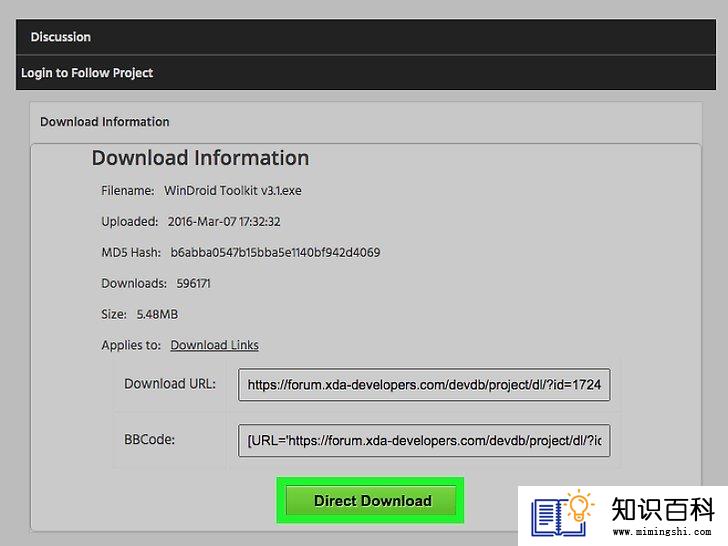Image resolution: width=728 pixels, height=546 pixels.
Task: Click the Filename: label
Action: click(x=128, y=190)
